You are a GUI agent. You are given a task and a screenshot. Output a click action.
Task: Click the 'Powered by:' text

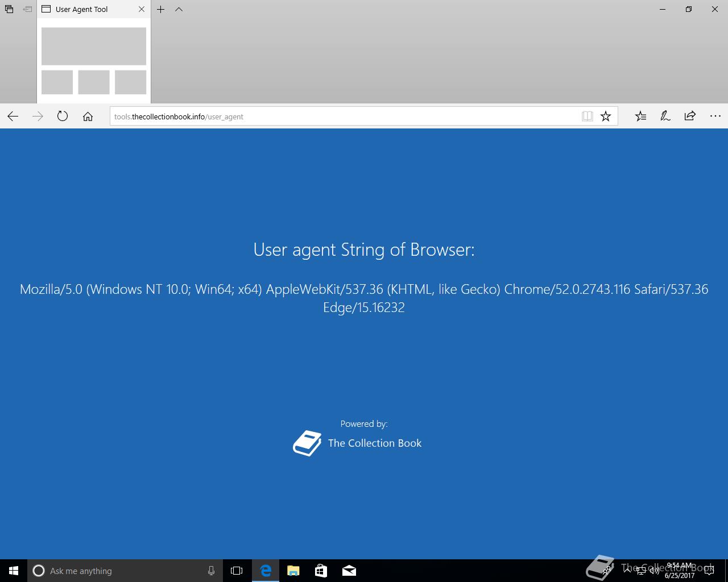[x=364, y=424]
